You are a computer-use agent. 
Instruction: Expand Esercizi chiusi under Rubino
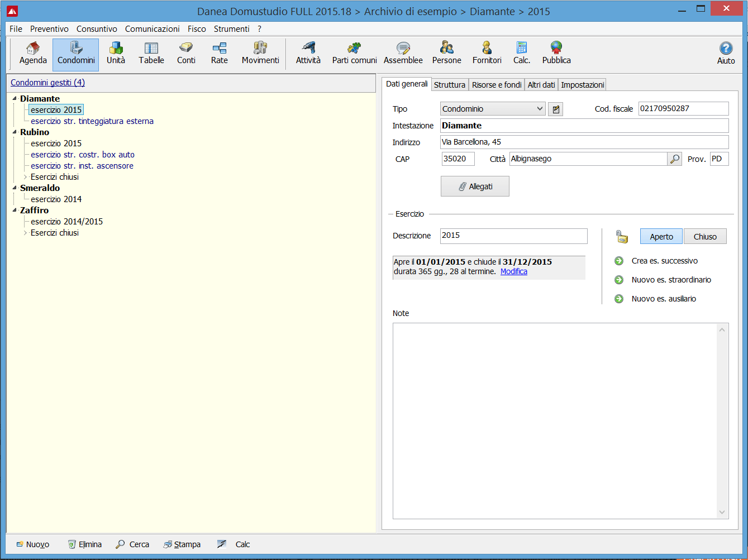pyautogui.click(x=25, y=176)
